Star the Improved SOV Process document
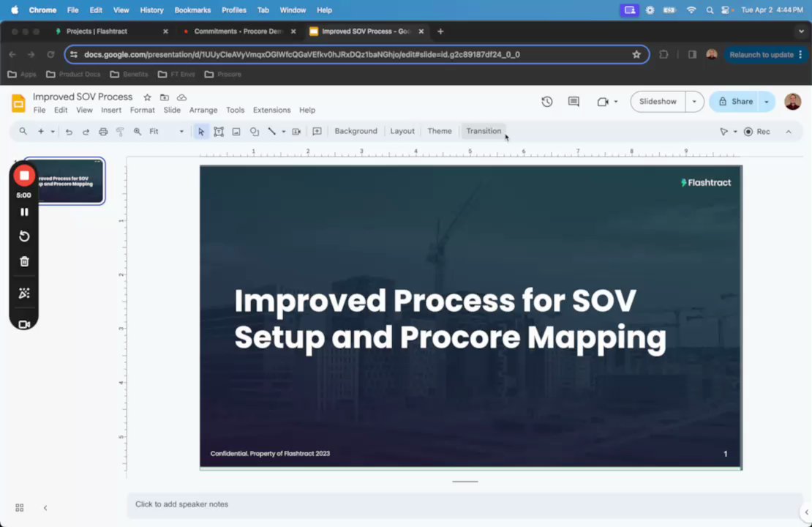This screenshot has height=527, width=812. point(147,97)
